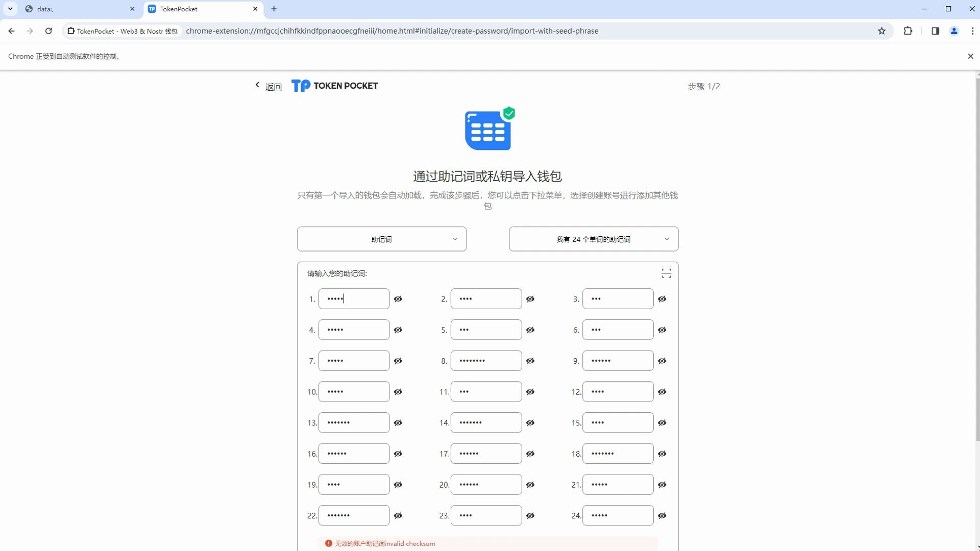Click 返回 back button
Image resolution: width=980 pixels, height=551 pixels.
[x=267, y=86]
